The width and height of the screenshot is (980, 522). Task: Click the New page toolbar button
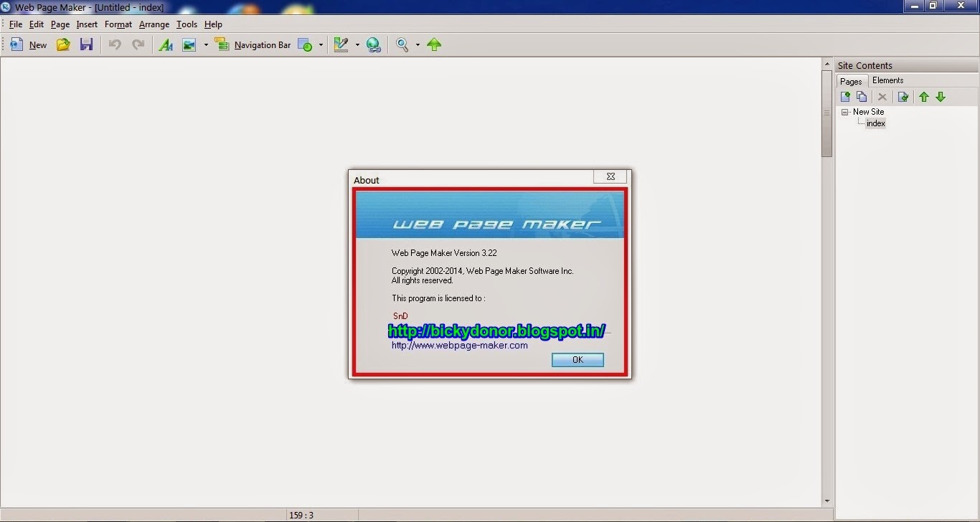click(x=29, y=45)
